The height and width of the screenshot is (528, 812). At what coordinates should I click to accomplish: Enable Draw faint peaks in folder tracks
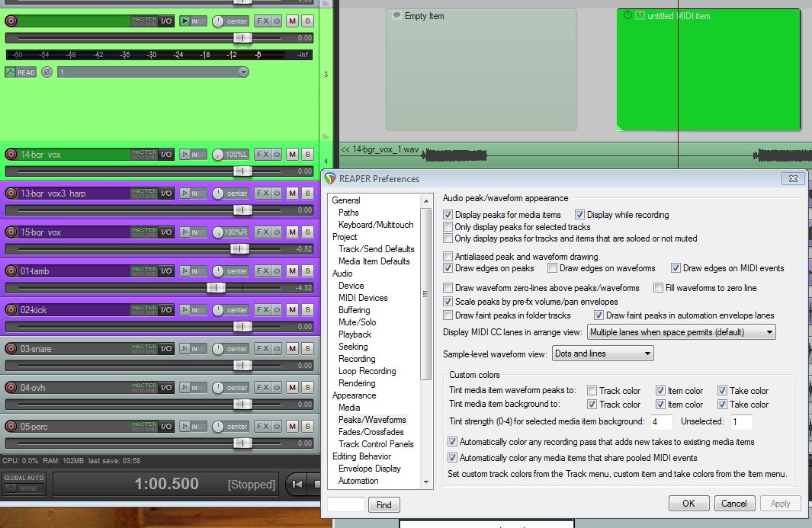[448, 315]
